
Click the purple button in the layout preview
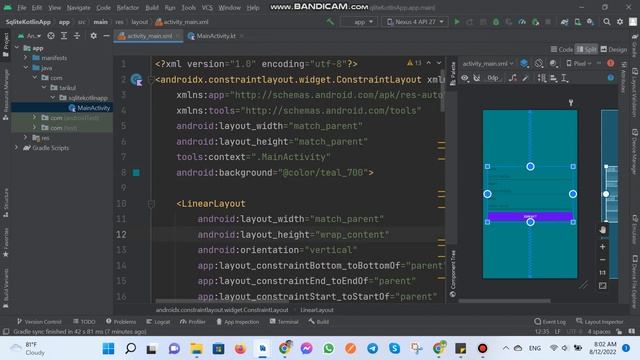(530, 216)
